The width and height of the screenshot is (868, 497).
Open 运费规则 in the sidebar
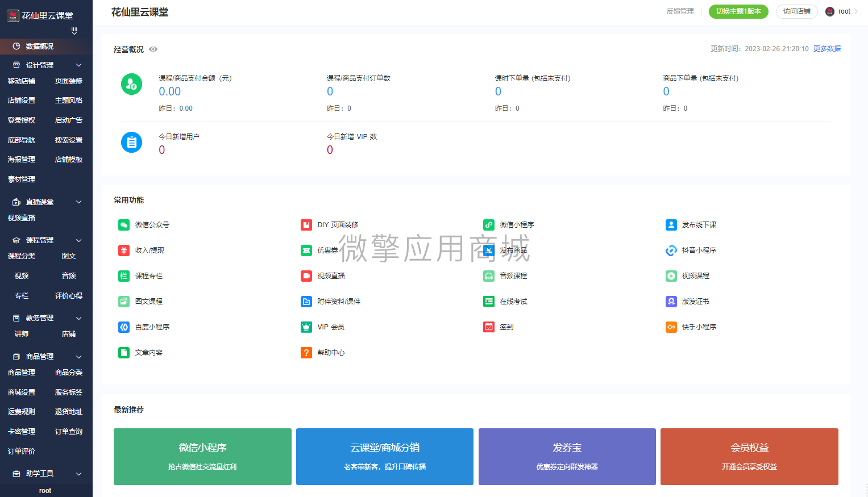(x=22, y=412)
